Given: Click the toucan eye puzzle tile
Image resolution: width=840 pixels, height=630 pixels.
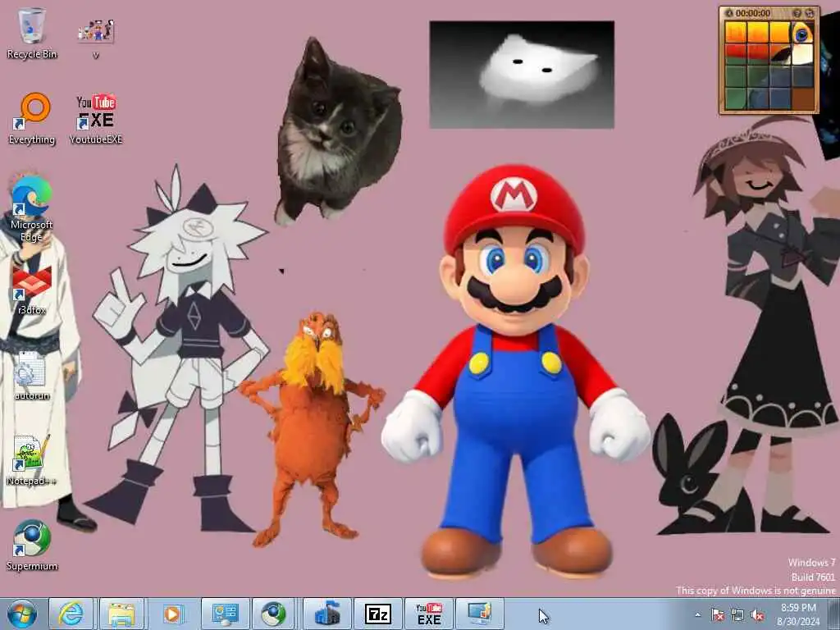Looking at the screenshot, I should (x=802, y=32).
